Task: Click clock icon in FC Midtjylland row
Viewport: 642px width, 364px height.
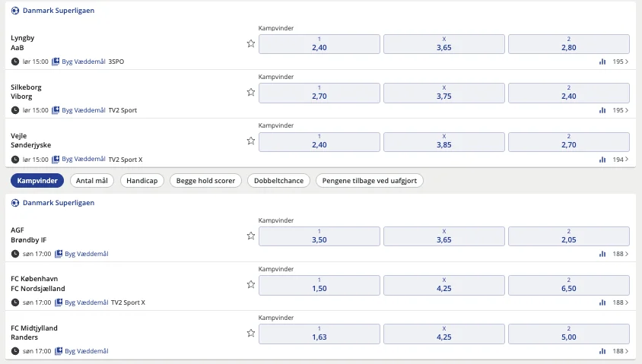Action: (x=15, y=351)
